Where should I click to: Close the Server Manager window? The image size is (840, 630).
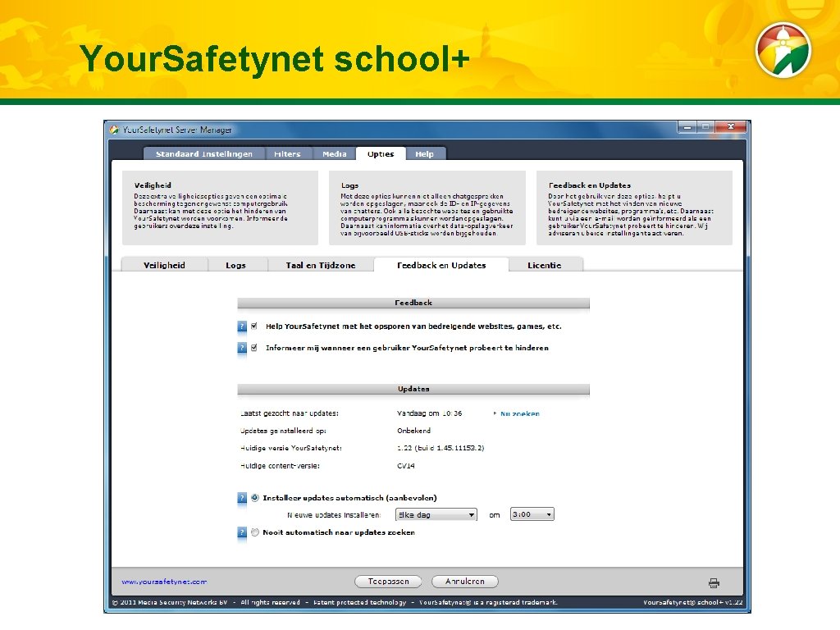coord(730,127)
